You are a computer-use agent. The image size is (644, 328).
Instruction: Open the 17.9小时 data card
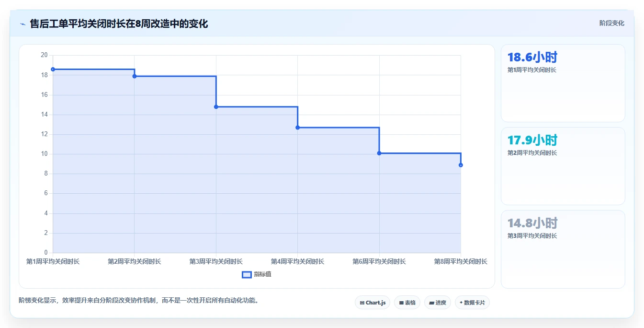coord(563,166)
